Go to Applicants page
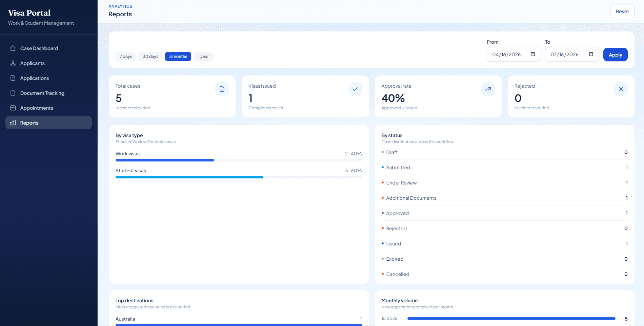Screen dimensions: 644x326 point(48,63)
